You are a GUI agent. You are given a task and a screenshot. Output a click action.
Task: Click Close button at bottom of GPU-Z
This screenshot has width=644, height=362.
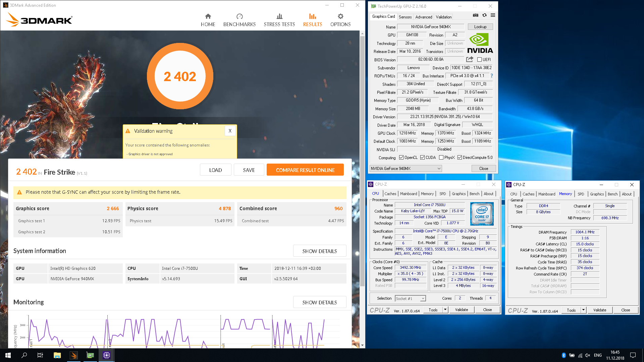coord(484,169)
